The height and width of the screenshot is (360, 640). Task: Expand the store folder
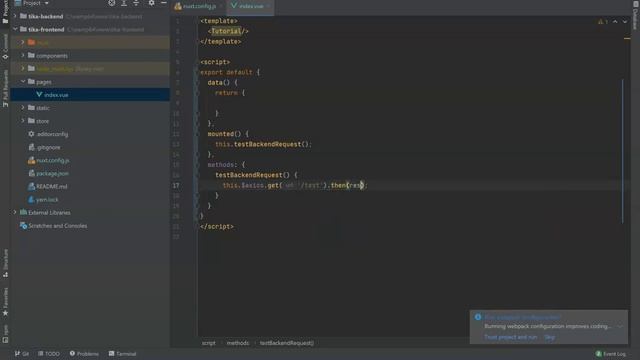coord(23,121)
